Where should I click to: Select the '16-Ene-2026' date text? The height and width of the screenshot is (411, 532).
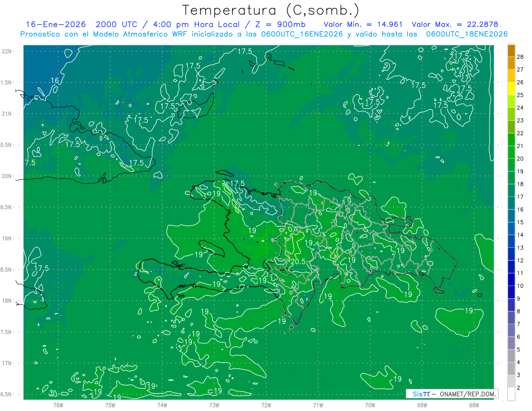[56, 24]
